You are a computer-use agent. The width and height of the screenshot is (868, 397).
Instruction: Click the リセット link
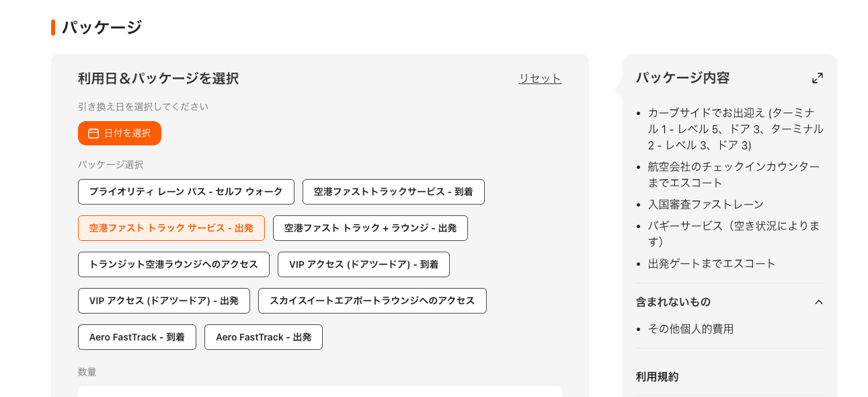tap(540, 78)
